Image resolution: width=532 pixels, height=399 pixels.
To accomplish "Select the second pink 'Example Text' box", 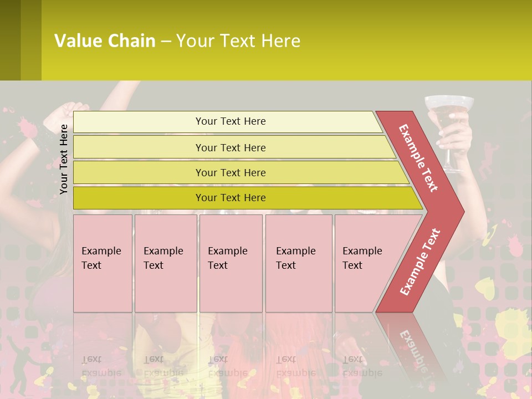I will pos(166,263).
